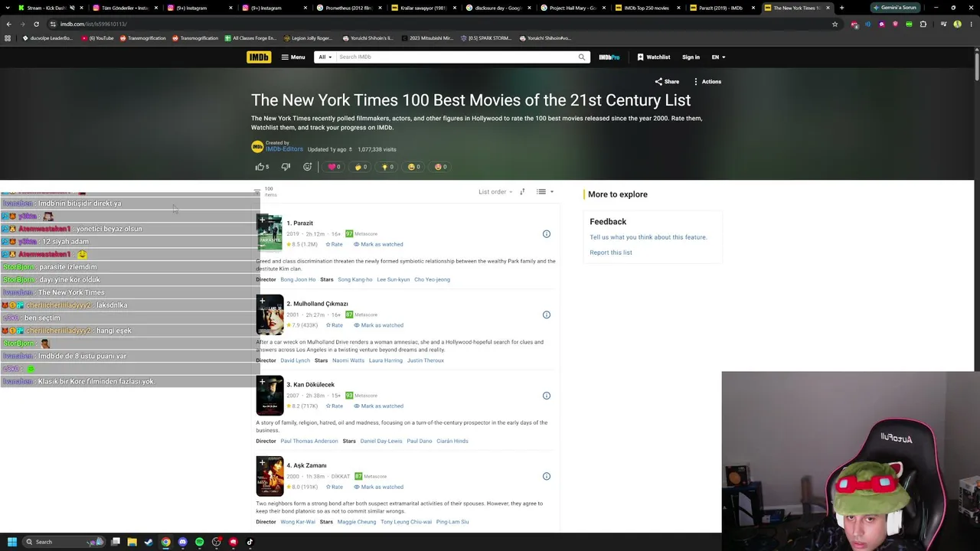The image size is (980, 551).
Task: Click the search magnifier icon
Action: tap(582, 57)
